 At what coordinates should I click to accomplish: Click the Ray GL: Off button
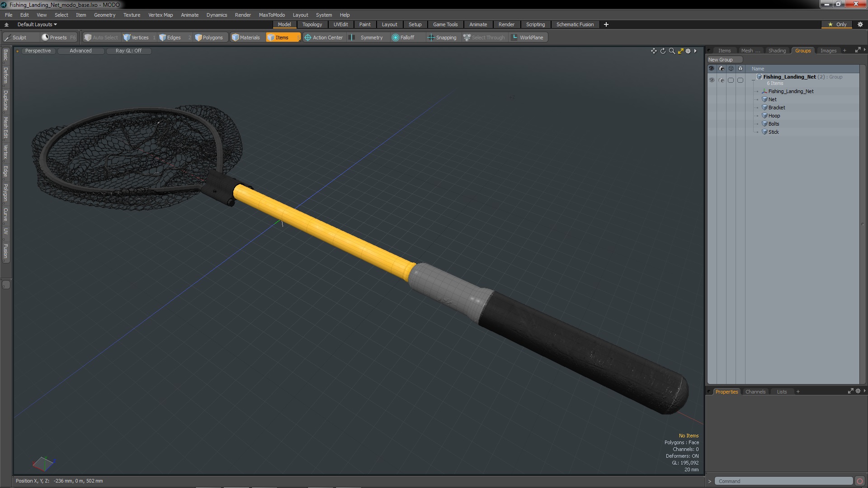coord(128,51)
